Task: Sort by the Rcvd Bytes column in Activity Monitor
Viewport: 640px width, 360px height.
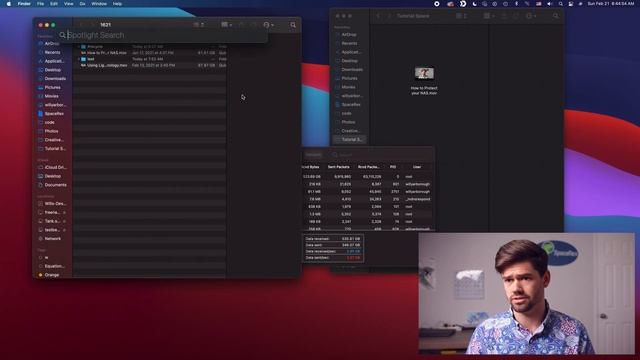Action: tap(311, 167)
